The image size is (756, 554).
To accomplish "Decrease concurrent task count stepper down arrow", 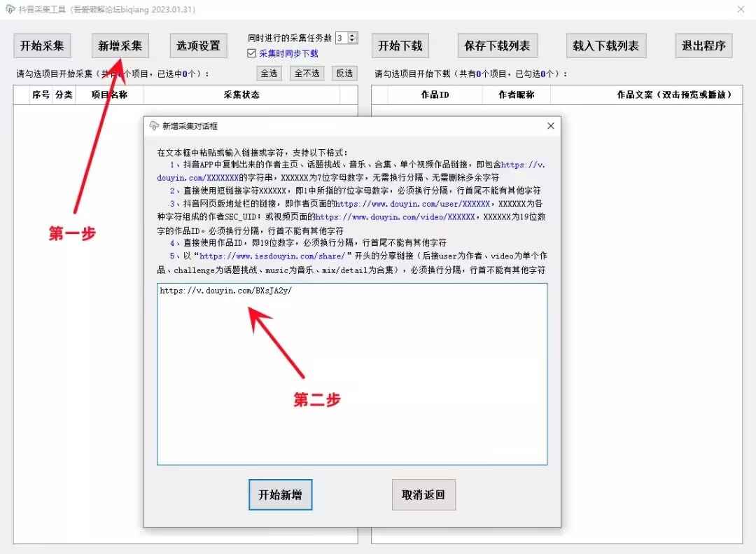I will point(353,41).
